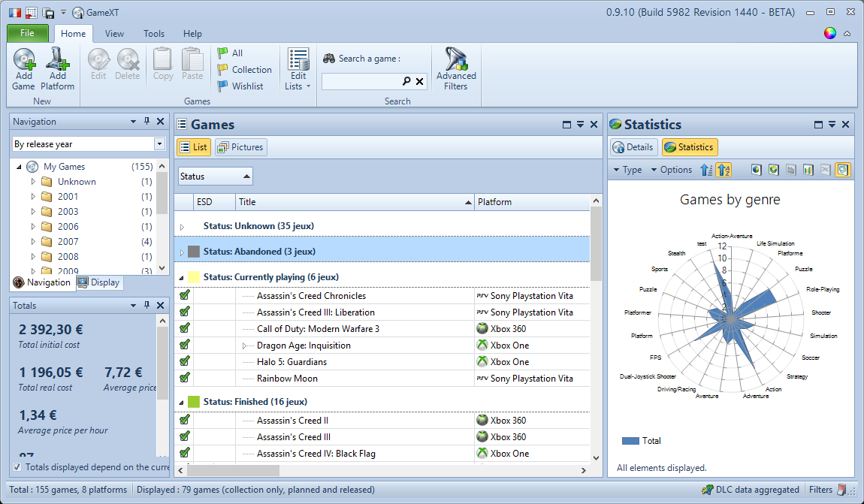Image resolution: width=864 pixels, height=504 pixels.
Task: Switch to Pictures view
Action: [x=241, y=147]
